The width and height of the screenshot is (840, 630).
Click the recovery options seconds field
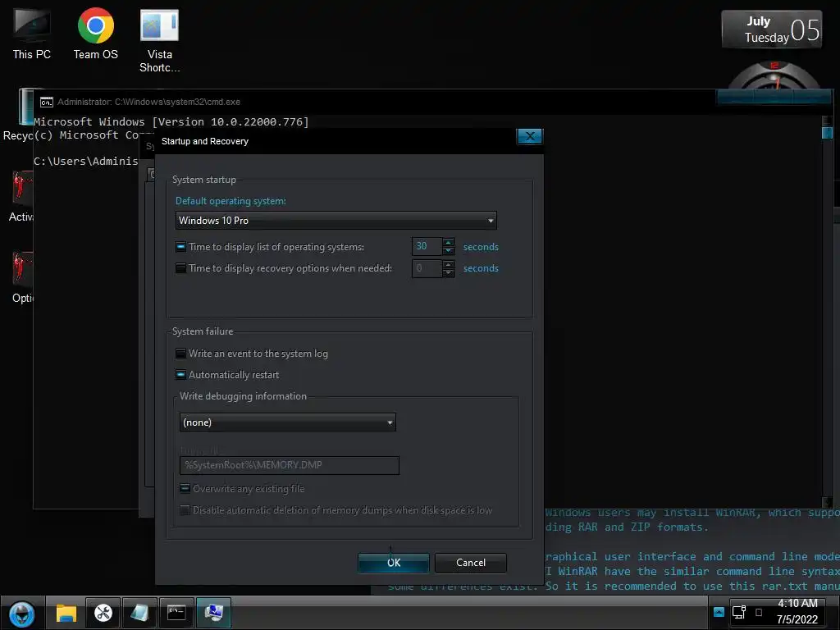pos(427,268)
